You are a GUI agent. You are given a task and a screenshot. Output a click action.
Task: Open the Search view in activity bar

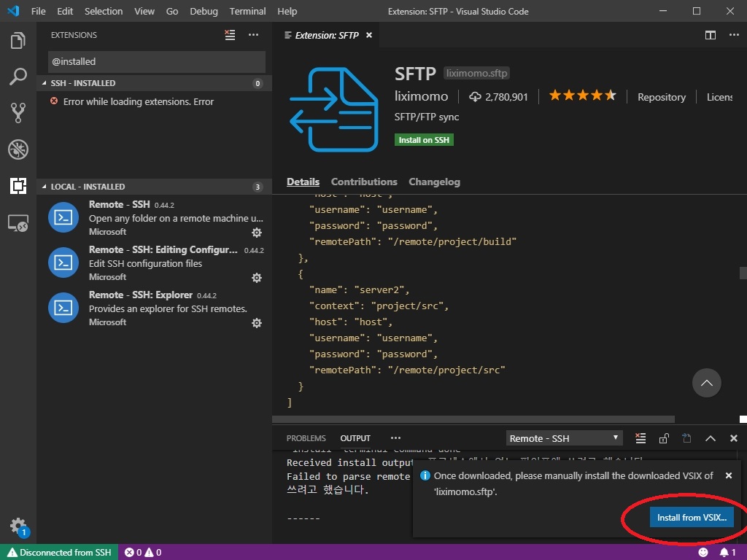(18, 77)
